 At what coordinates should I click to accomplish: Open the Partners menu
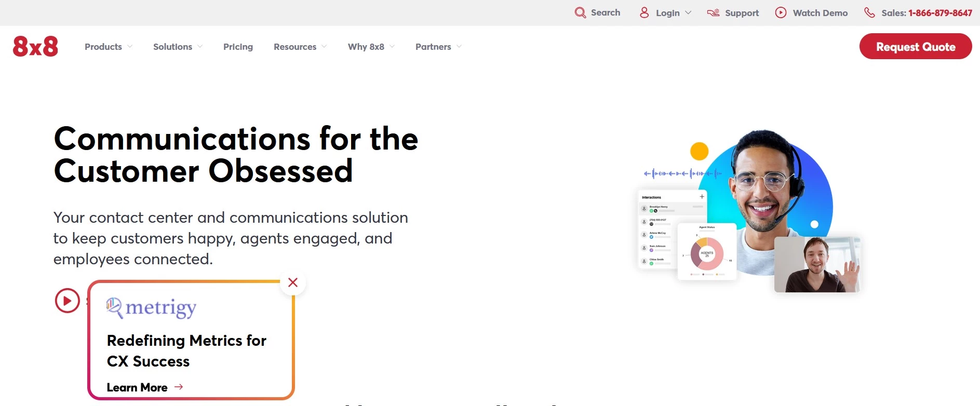[433, 47]
